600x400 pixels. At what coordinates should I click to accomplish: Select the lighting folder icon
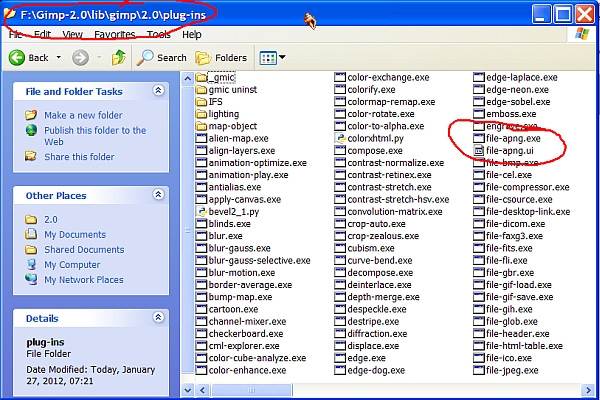click(x=201, y=114)
